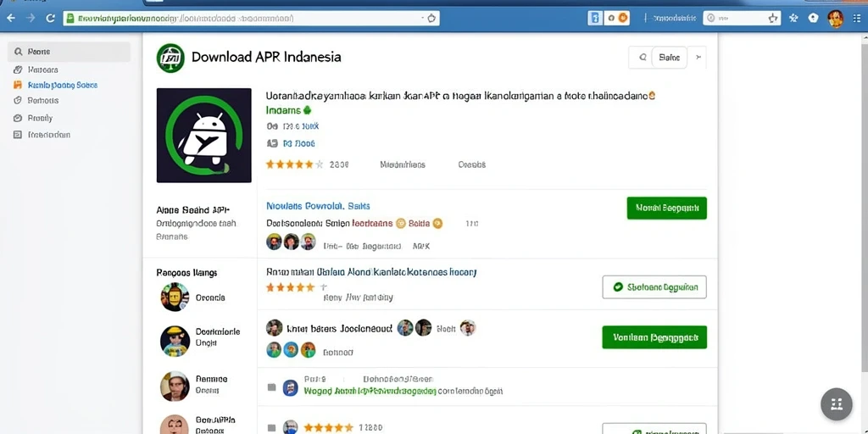Click the green "Vonilaan" button
Image resolution: width=868 pixels, height=434 pixels.
pos(654,337)
